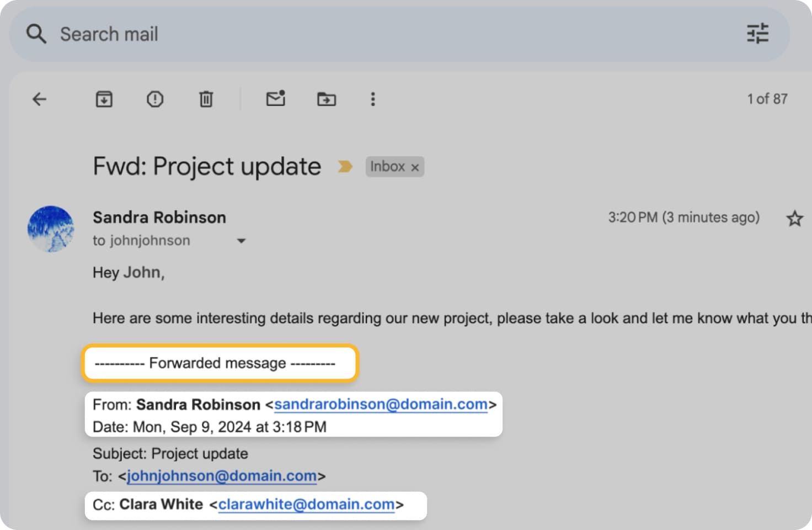
Task: Expand recipient details under Sandra Robinson
Action: [242, 241]
